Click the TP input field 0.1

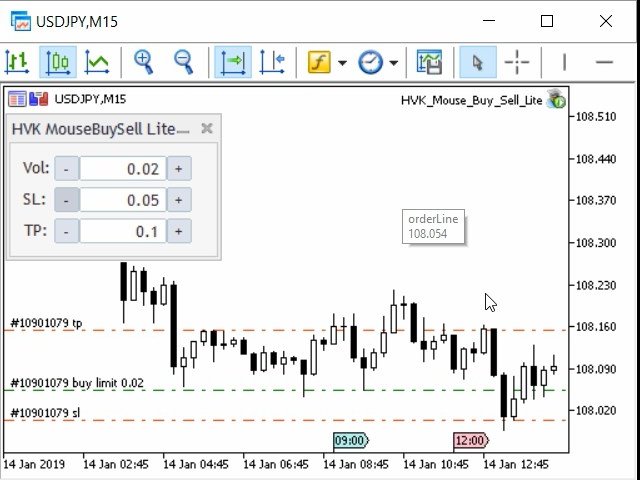coord(123,231)
